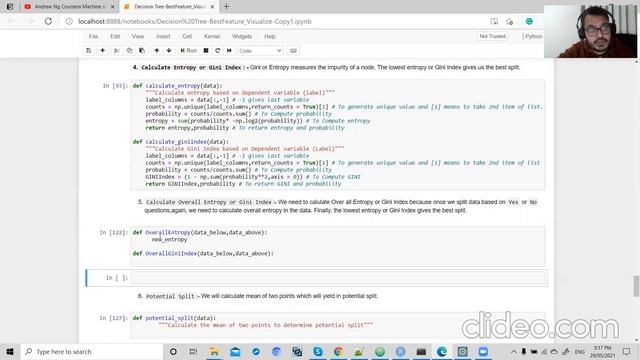Open Zoom from the taskbar
The height and width of the screenshot is (360, 640).
(x=483, y=351)
